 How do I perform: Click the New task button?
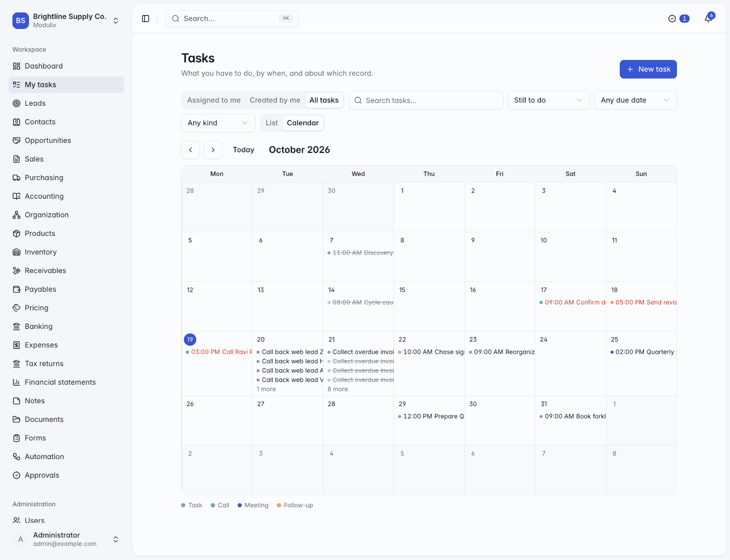click(648, 69)
